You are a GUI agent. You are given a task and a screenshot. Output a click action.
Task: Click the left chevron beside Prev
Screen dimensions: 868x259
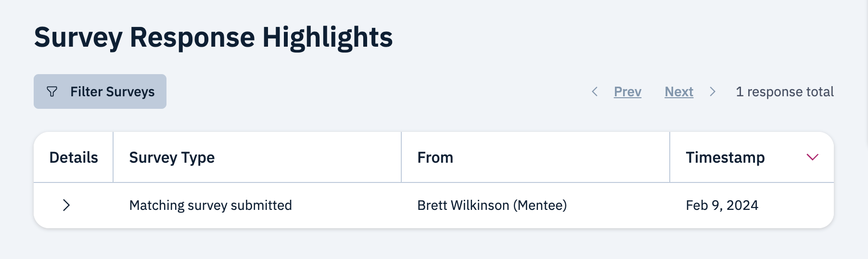595,91
